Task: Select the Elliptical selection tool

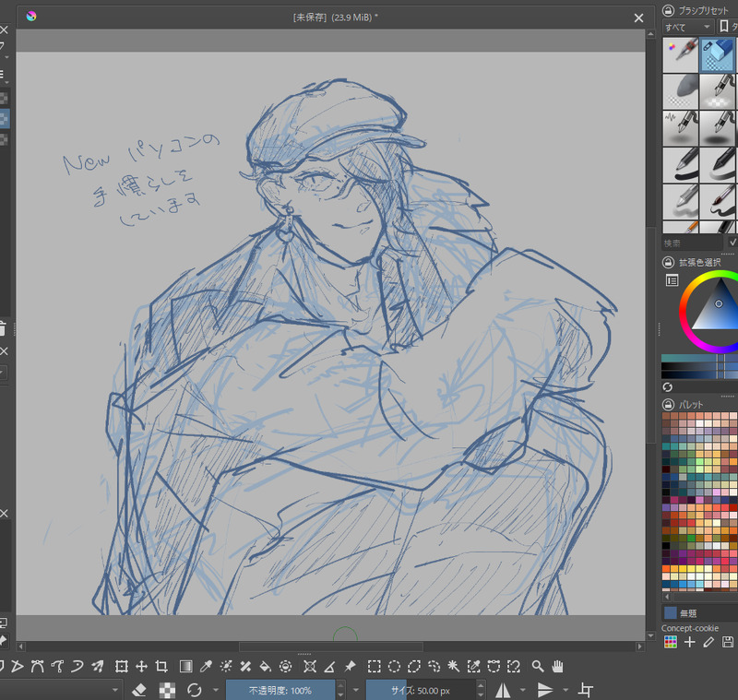Action: [394, 666]
